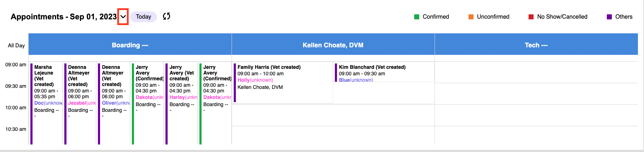Click the patient link Jezebel
This screenshot has width=644, height=152.
click(77, 103)
